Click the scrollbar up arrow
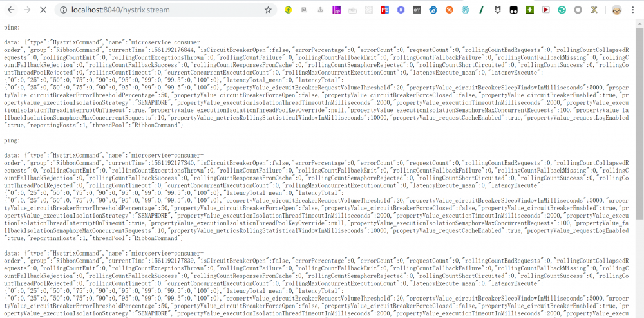 tap(640, 23)
